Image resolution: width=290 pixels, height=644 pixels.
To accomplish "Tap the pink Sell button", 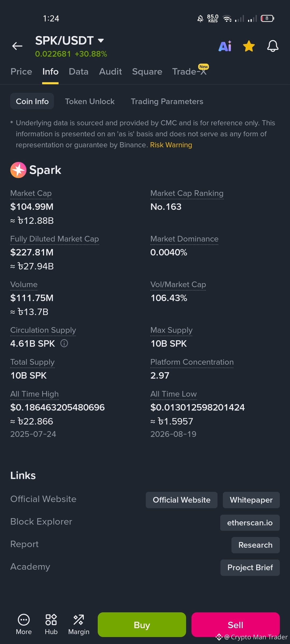I will (235, 625).
